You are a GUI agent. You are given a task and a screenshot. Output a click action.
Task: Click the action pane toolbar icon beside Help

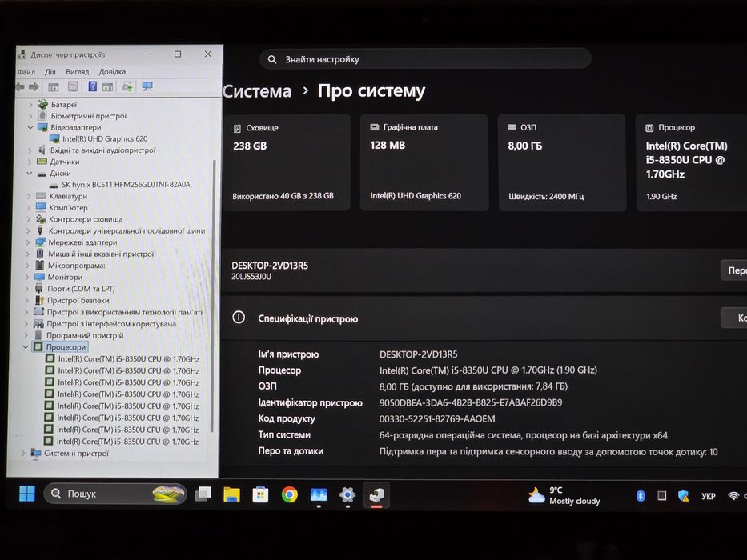point(108,86)
